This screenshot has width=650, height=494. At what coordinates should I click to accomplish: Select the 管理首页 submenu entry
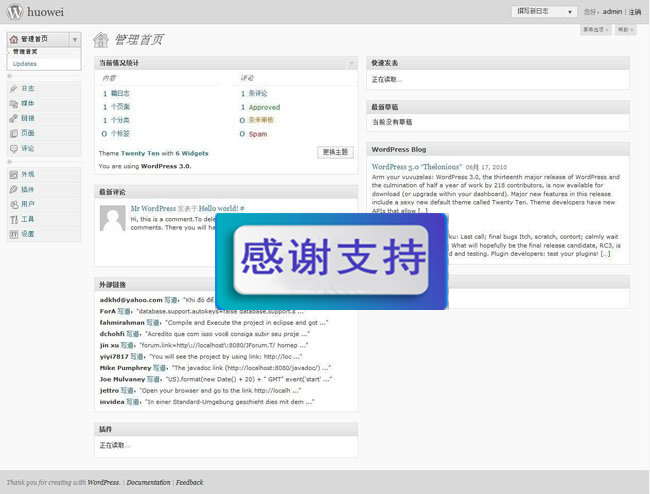click(x=25, y=52)
